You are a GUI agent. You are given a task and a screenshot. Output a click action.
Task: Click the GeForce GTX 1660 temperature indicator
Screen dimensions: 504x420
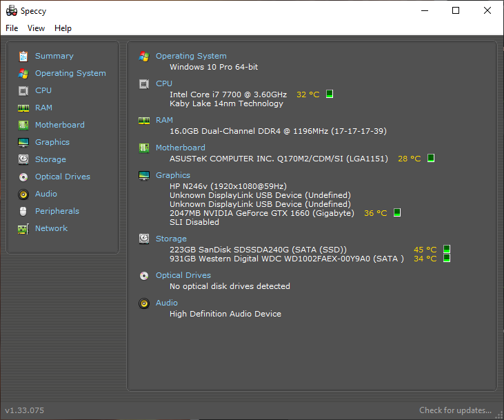coord(397,212)
